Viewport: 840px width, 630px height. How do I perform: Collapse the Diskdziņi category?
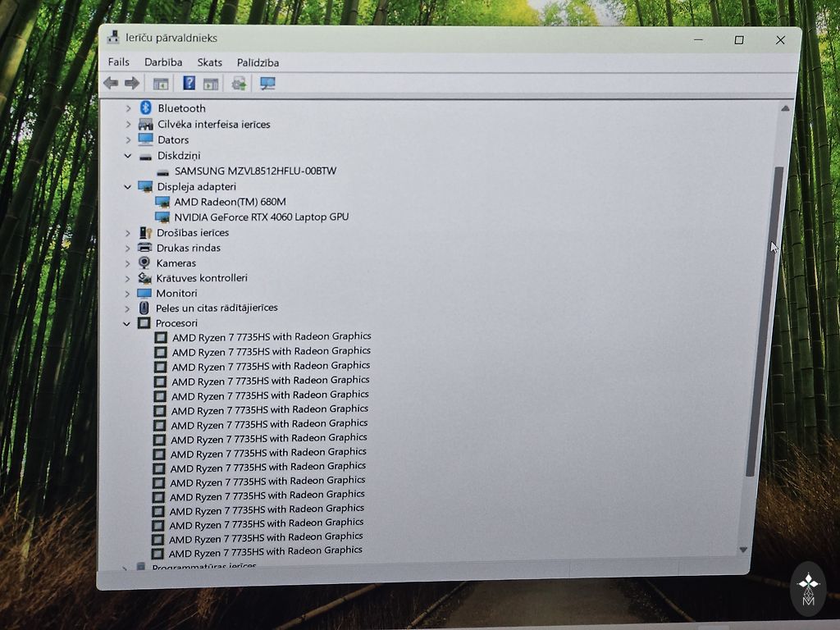128,156
